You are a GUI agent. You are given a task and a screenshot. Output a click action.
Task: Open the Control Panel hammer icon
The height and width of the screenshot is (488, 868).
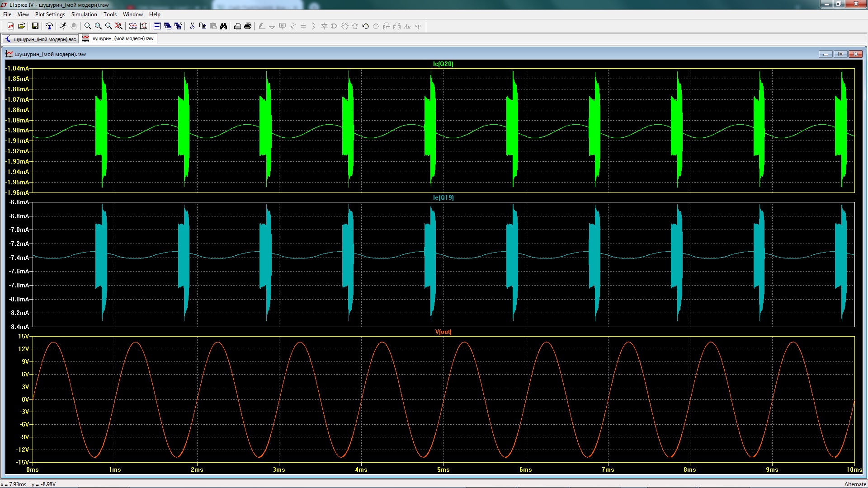(49, 26)
